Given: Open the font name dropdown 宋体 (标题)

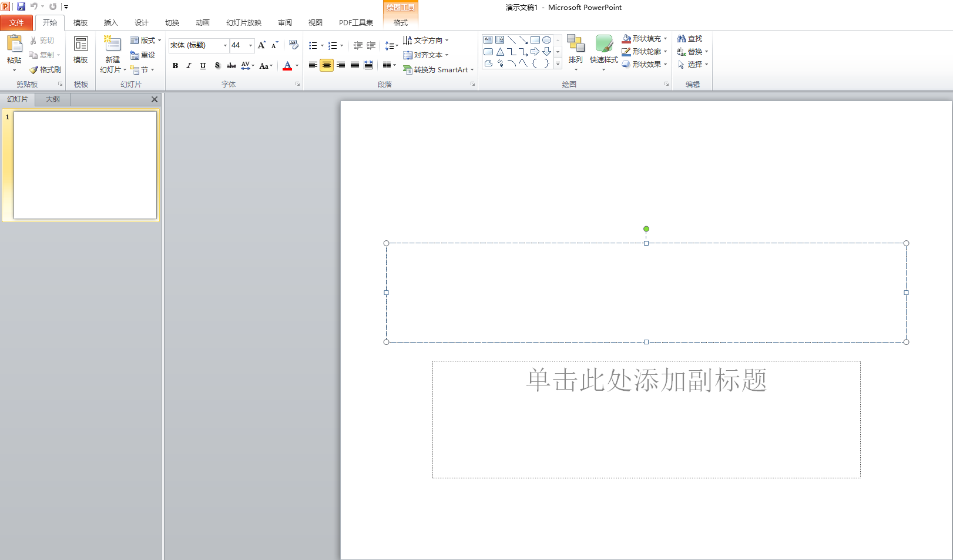Looking at the screenshot, I should (225, 45).
